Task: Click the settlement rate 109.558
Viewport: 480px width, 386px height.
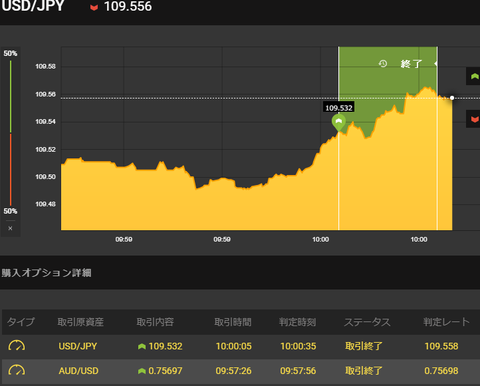Action: point(441,346)
